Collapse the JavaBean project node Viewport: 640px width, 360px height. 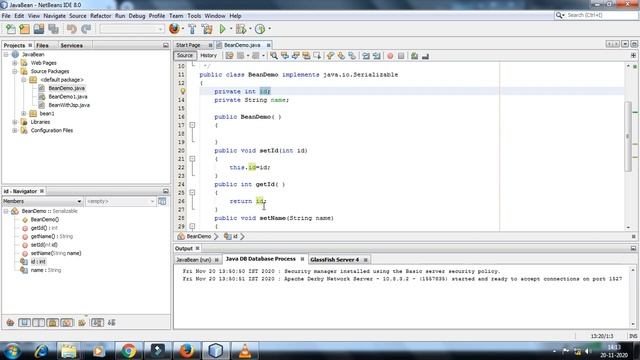pos(6,54)
